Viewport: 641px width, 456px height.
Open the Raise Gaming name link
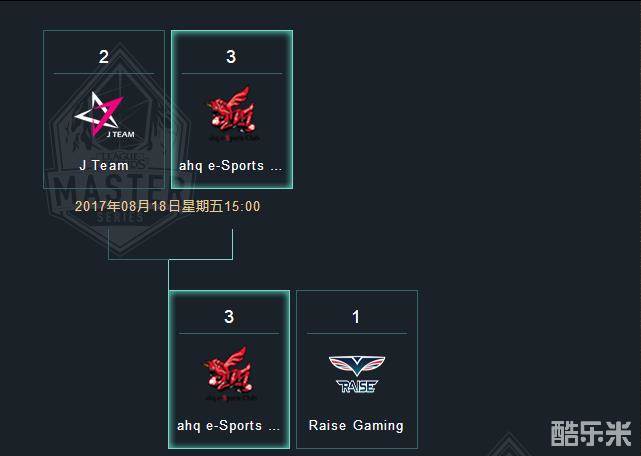tap(356, 426)
